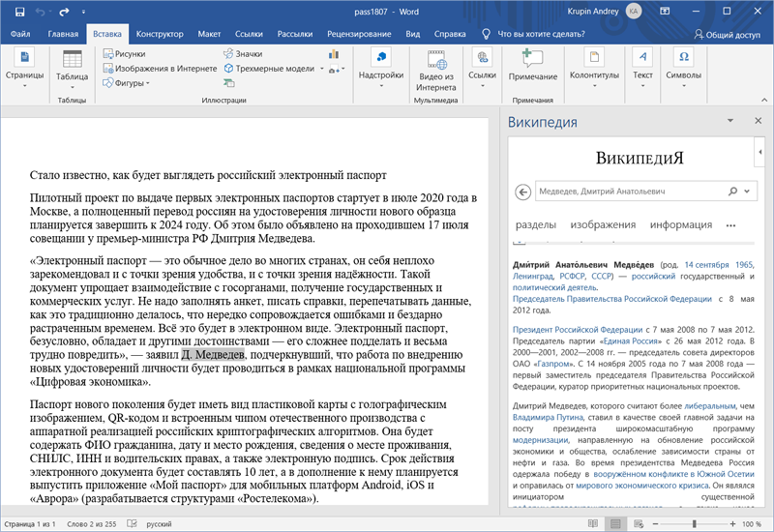This screenshot has width=774, height=532.
Task: Click the Save icon in title bar
Action: coord(20,12)
